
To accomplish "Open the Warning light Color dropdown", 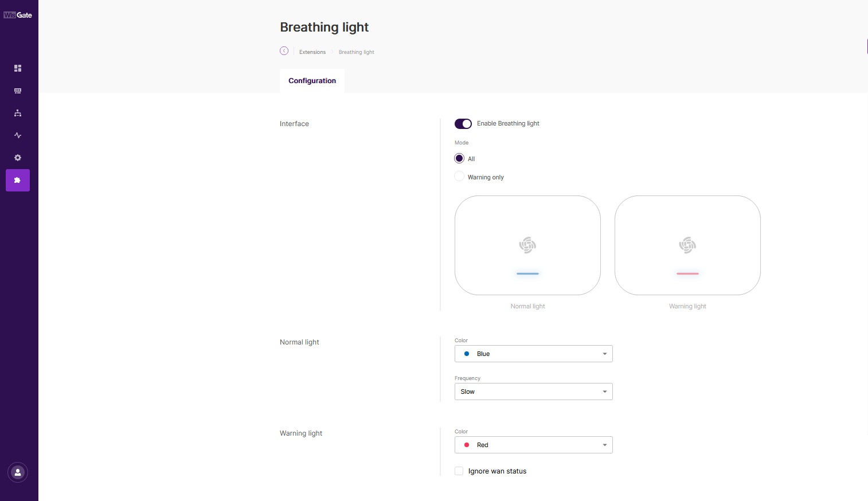I will [x=533, y=445].
